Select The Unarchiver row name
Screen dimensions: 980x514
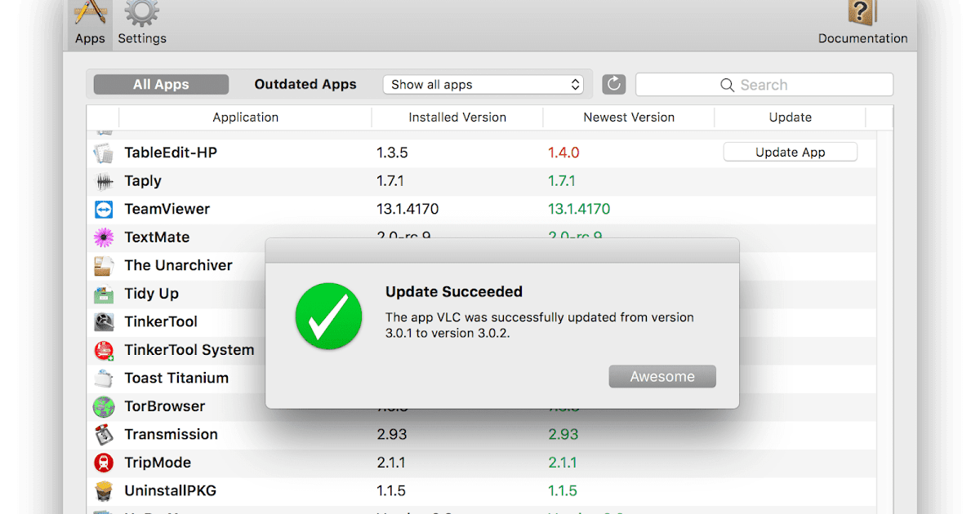click(178, 266)
